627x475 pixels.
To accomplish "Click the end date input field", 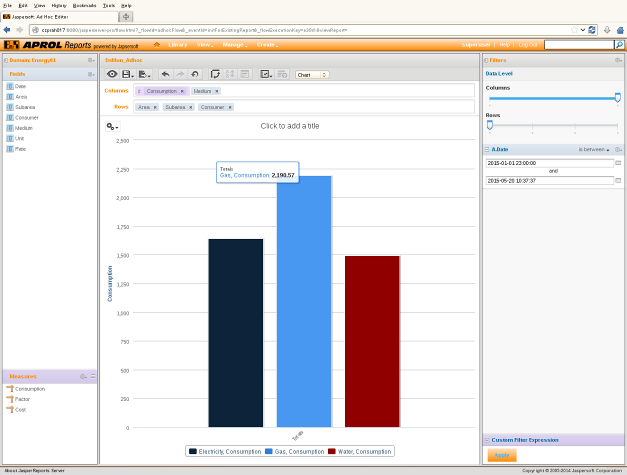I will pos(549,181).
